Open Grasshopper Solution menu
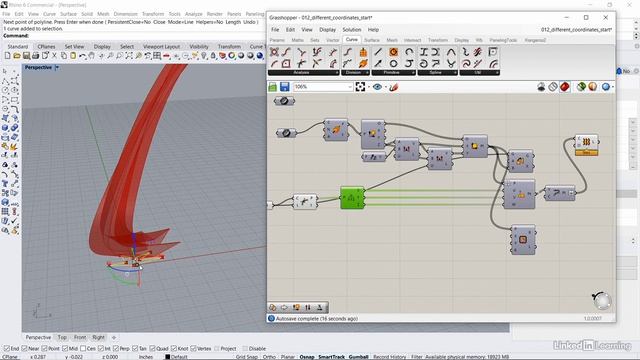 click(x=351, y=30)
